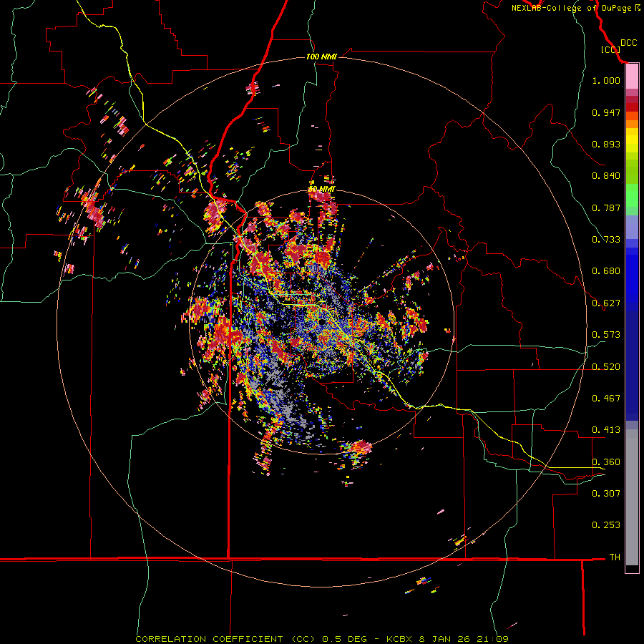Image resolution: width=644 pixels, height=644 pixels.
Task: Click the [CC] legend unit label
Action: (610, 49)
